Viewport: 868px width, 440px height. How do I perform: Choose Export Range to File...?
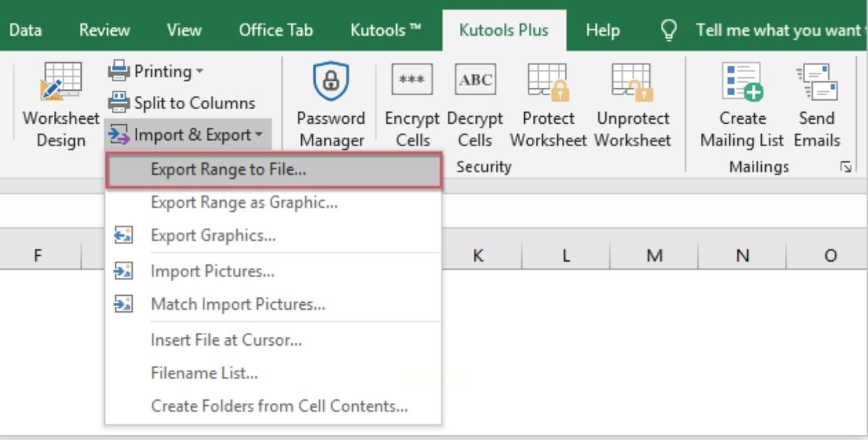point(273,171)
